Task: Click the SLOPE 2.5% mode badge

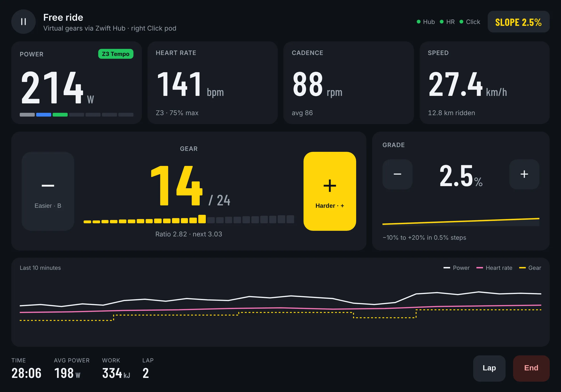Action: pyautogui.click(x=518, y=22)
